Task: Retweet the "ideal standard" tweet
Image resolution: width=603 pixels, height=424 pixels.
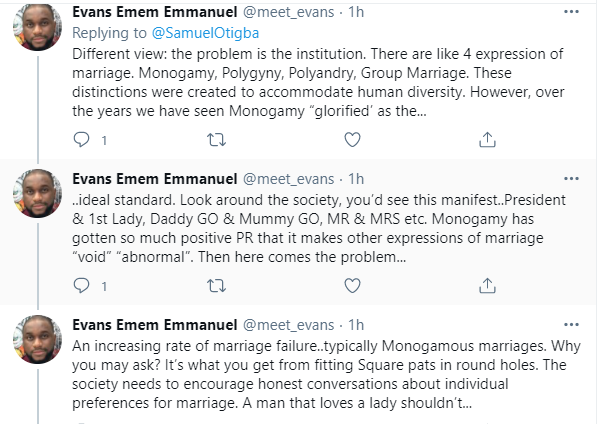Action: [x=214, y=288]
